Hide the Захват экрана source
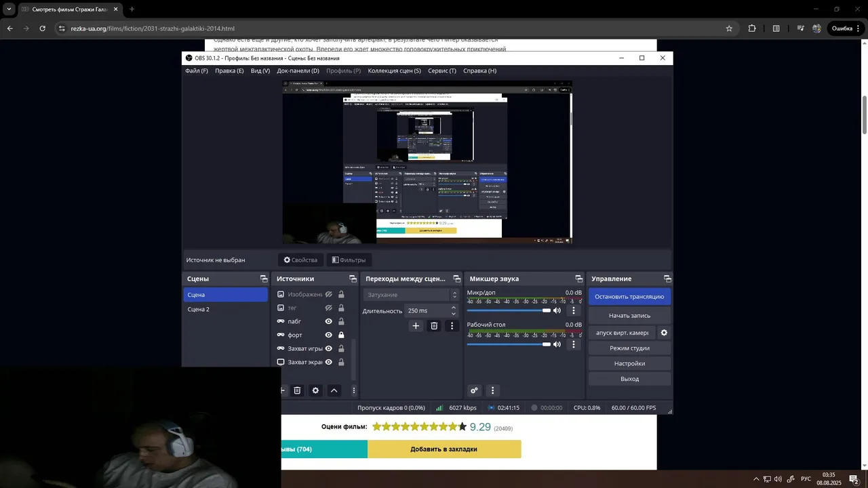Screen dimensions: 868x488 pos(328,362)
